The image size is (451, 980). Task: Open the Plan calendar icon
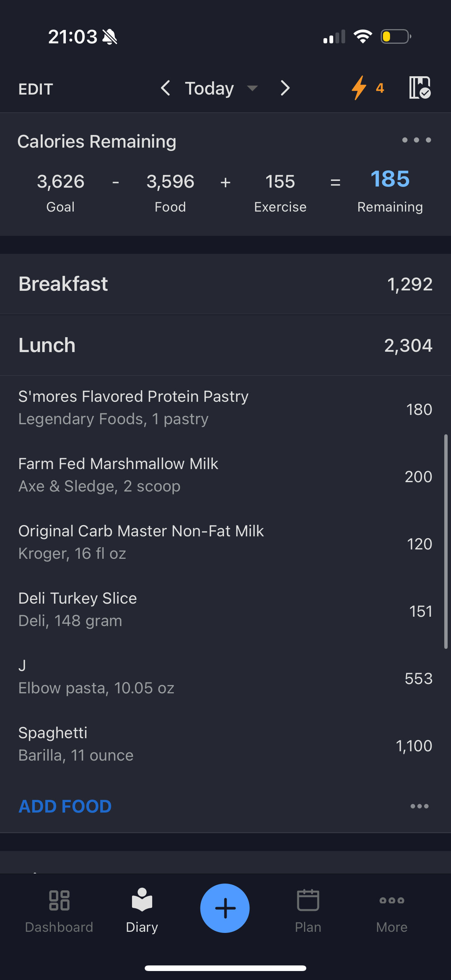pyautogui.click(x=308, y=900)
